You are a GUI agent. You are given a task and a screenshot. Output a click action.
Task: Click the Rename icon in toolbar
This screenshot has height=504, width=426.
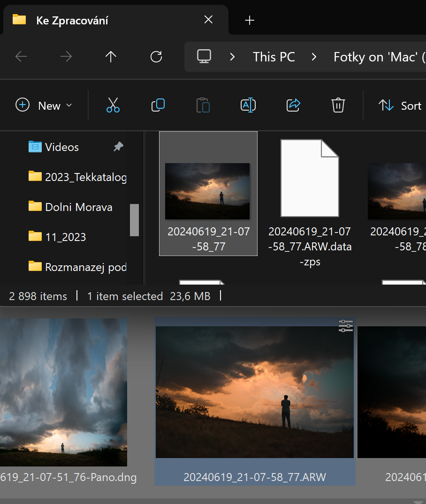coord(248,105)
